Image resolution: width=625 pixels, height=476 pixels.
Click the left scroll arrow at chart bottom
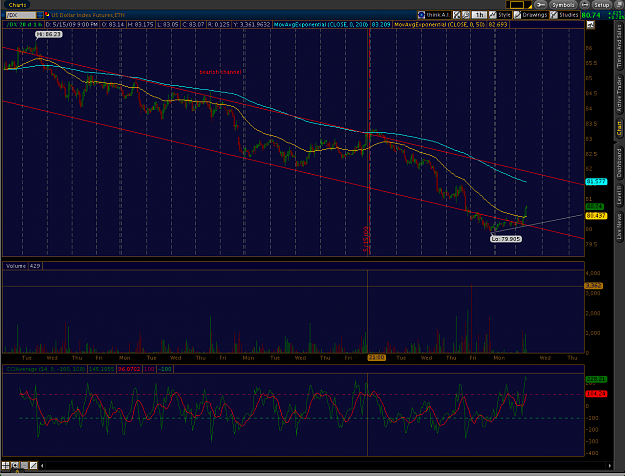pos(42,465)
